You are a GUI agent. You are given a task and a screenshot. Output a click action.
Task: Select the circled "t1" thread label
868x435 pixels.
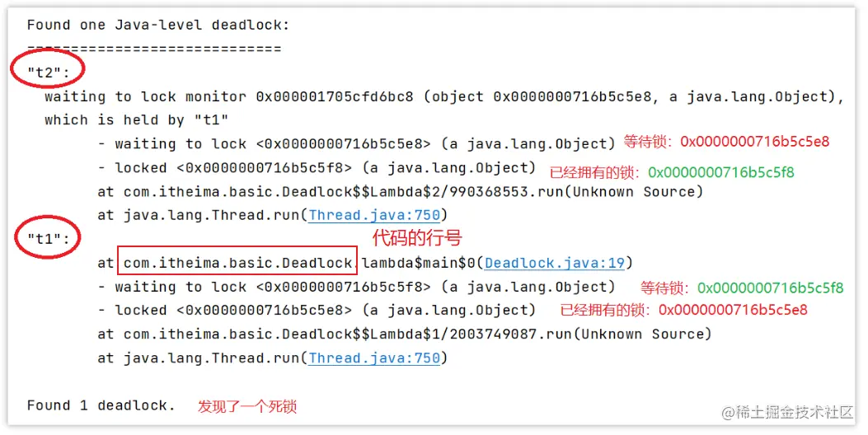(x=47, y=240)
